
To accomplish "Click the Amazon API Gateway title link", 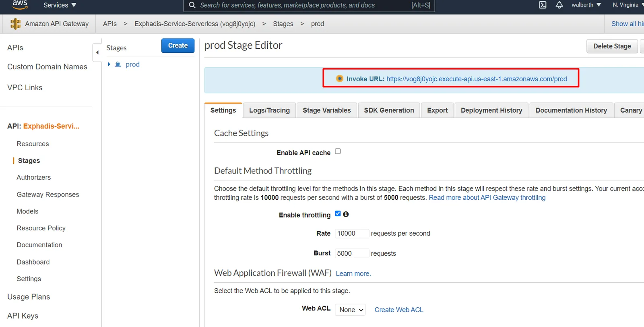I will pyautogui.click(x=57, y=24).
